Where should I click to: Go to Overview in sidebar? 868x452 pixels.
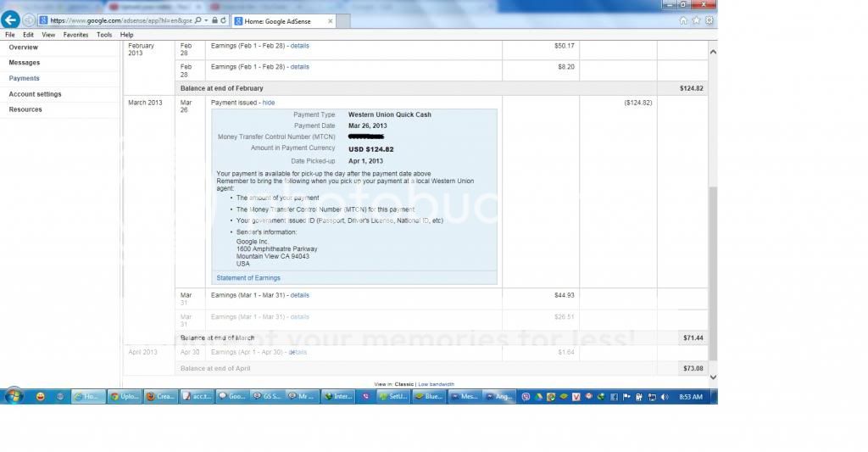point(23,47)
